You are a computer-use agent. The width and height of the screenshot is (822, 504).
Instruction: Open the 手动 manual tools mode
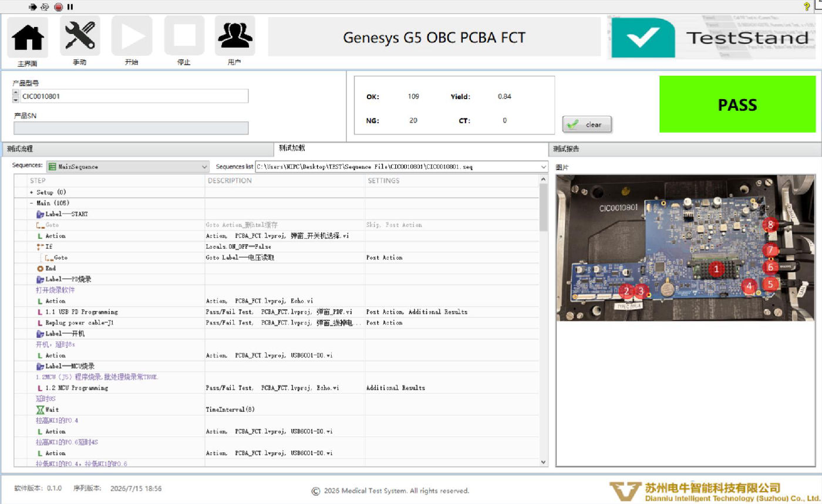[x=80, y=36]
